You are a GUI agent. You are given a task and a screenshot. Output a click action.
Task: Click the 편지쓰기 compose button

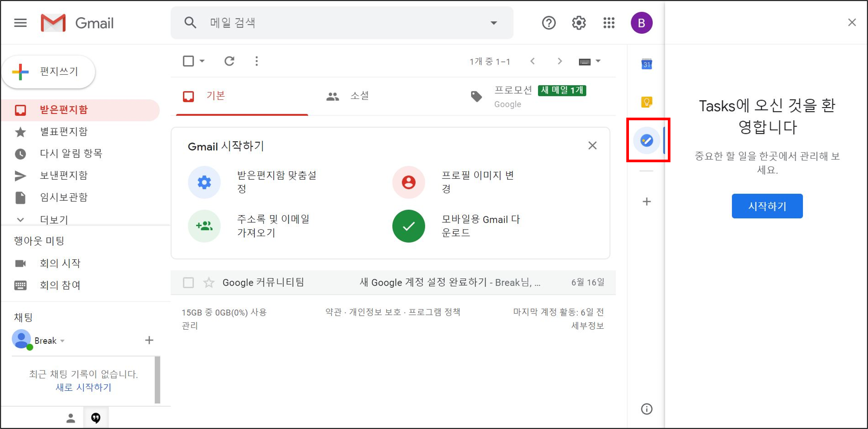[x=49, y=71]
